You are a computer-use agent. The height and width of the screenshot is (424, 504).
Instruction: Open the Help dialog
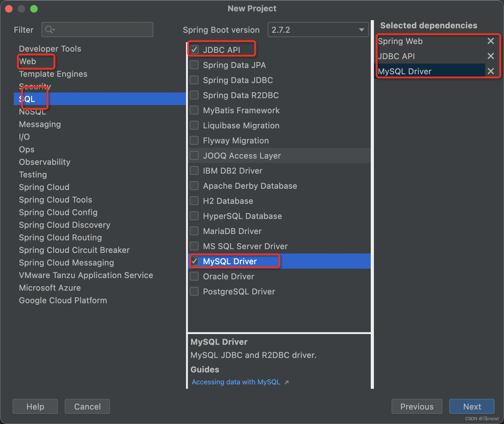click(x=35, y=406)
